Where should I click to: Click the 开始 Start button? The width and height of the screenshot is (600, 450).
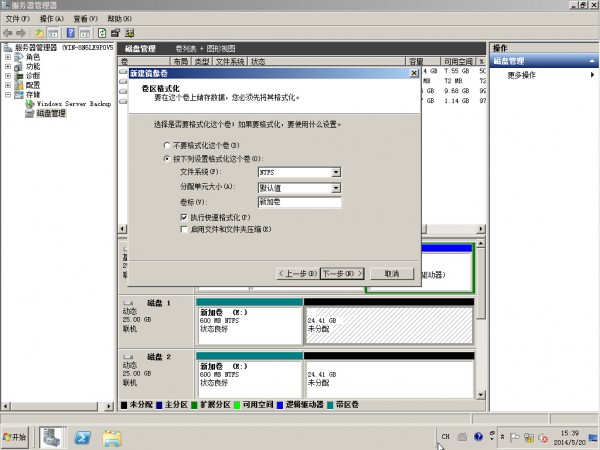[17, 437]
